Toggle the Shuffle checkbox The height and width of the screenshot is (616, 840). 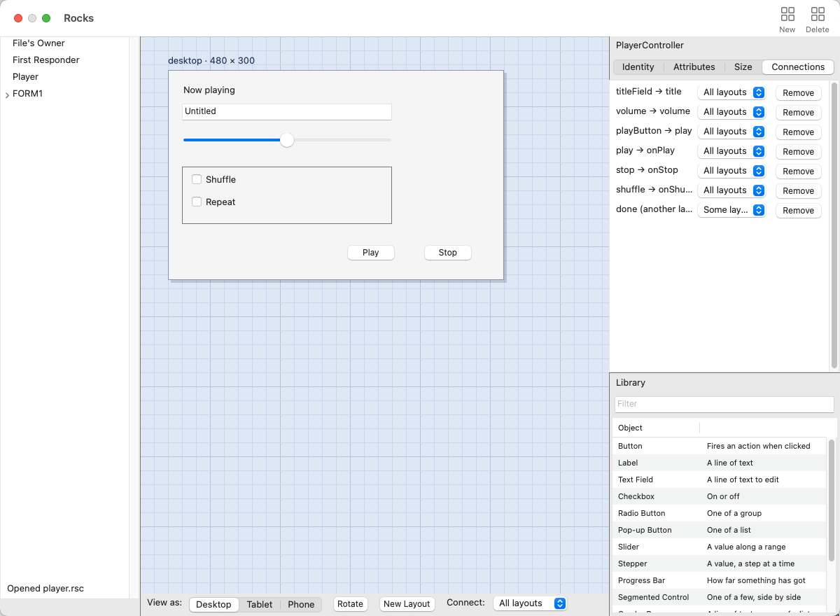click(197, 179)
